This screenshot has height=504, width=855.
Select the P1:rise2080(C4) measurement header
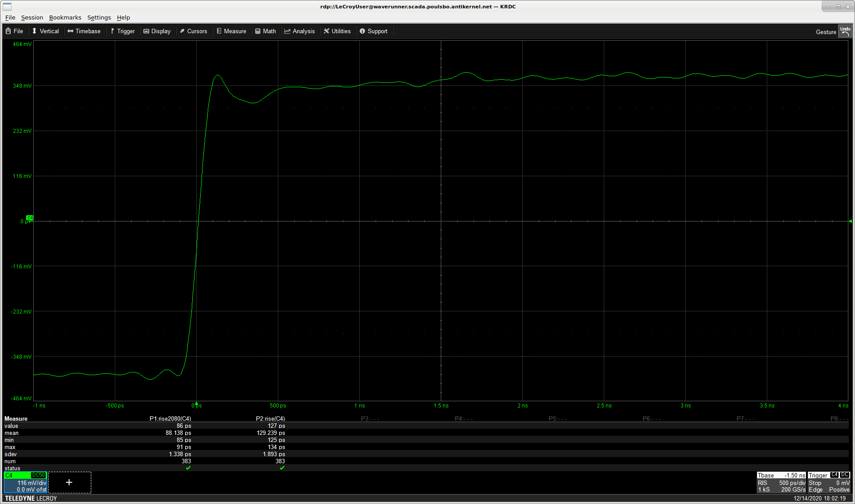170,419
